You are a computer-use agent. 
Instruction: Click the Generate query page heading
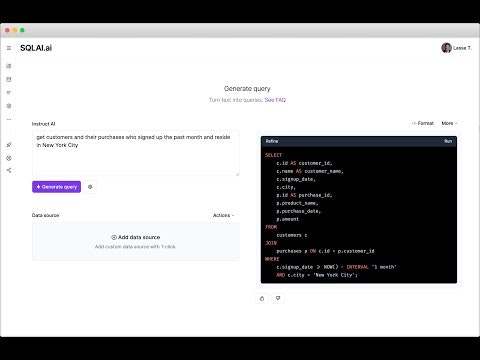click(247, 89)
